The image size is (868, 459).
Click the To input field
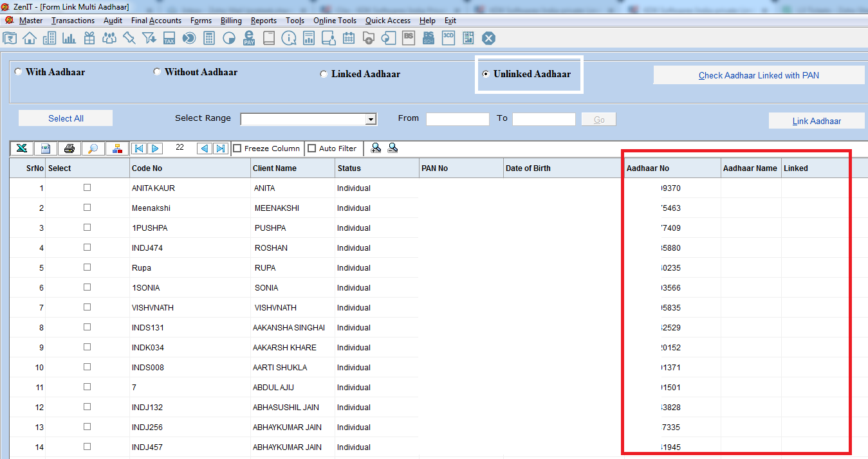(544, 119)
